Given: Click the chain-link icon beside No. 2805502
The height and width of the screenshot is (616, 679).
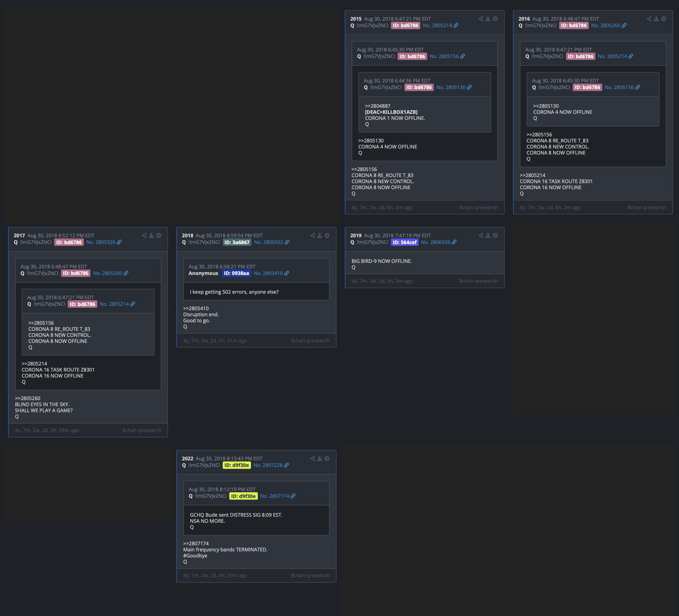Looking at the screenshot, I should pyautogui.click(x=287, y=242).
